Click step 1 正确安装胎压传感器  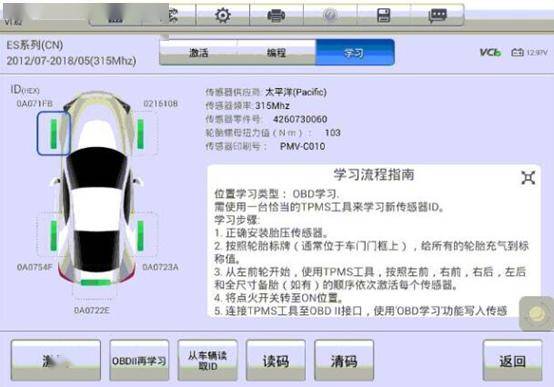pyautogui.click(x=271, y=233)
